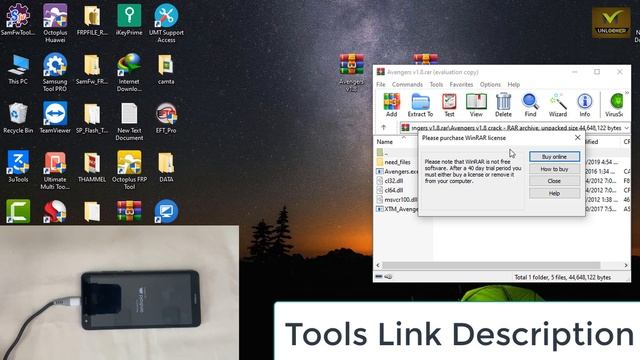Click the horizontal scrollbar in the WinRAR file list
The width and height of the screenshot is (640, 360).
491,265
